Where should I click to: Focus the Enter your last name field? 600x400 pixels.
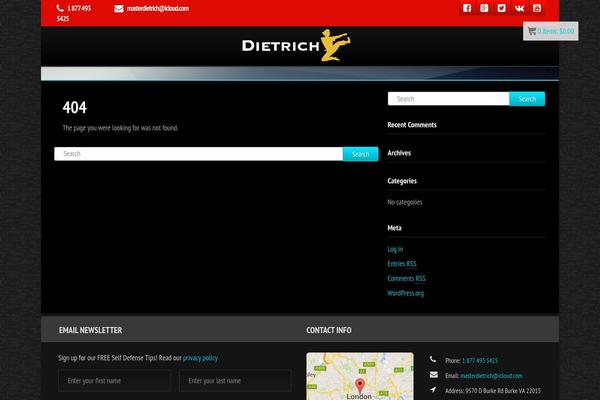point(235,381)
